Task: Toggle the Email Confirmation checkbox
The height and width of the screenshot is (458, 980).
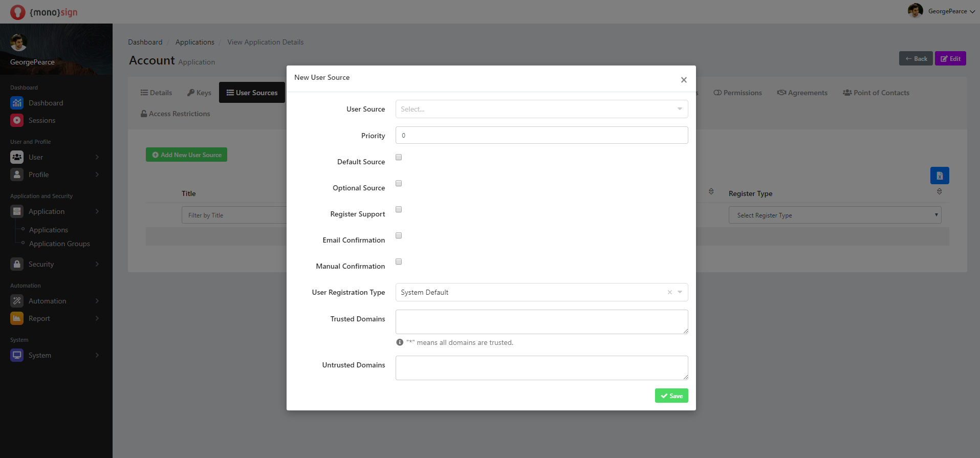Action: click(399, 235)
